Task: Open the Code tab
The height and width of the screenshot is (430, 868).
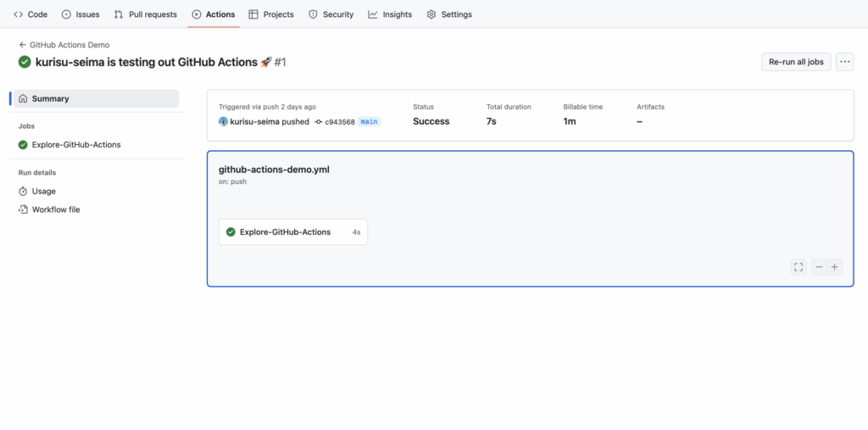Action: [x=31, y=14]
